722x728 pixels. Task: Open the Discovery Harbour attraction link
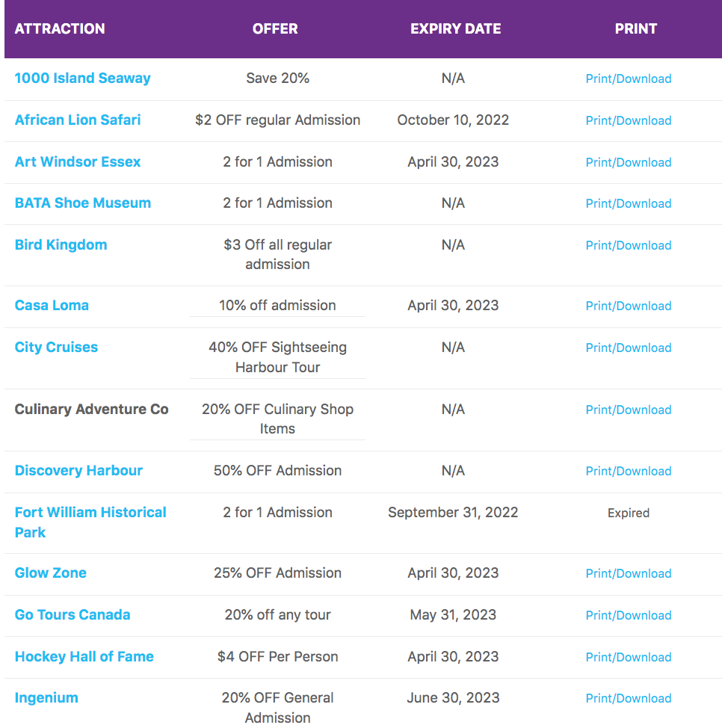click(78, 470)
